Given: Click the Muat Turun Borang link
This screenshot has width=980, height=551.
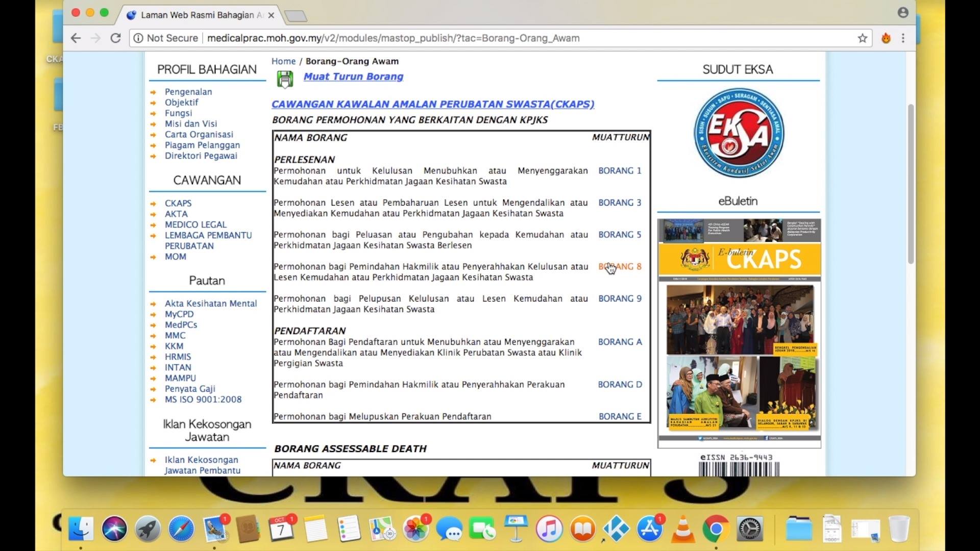Looking at the screenshot, I should (x=353, y=77).
